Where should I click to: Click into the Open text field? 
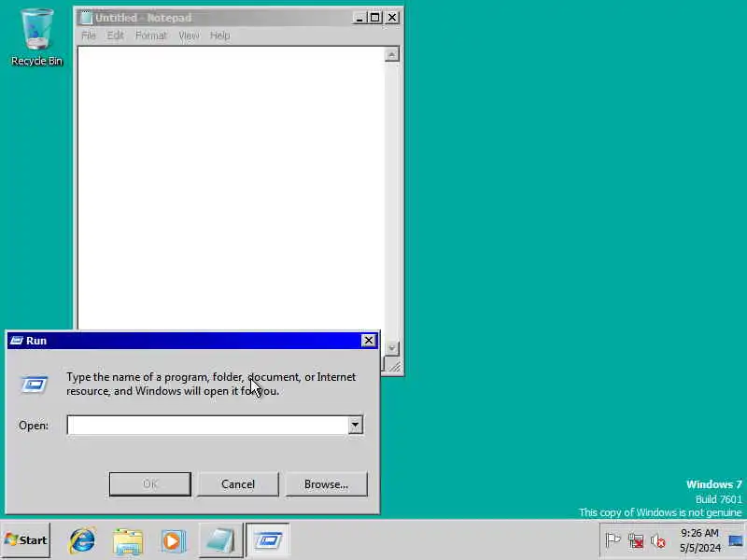pyautogui.click(x=207, y=425)
